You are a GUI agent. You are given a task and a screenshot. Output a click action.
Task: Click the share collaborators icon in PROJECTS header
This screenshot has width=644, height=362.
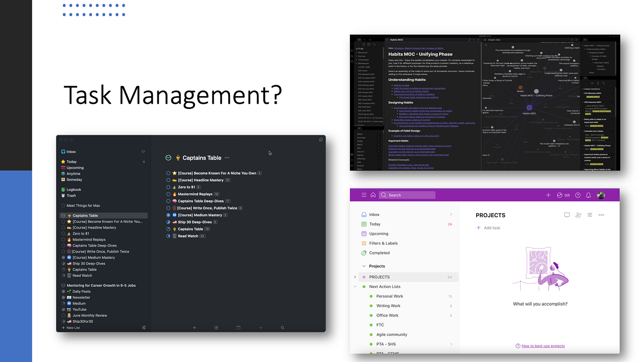578,215
